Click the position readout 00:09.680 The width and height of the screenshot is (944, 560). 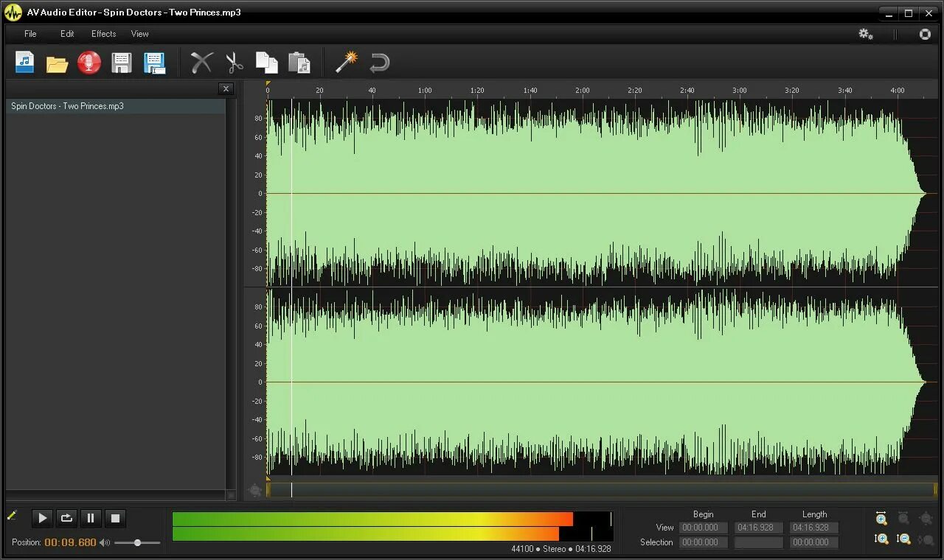70,542
